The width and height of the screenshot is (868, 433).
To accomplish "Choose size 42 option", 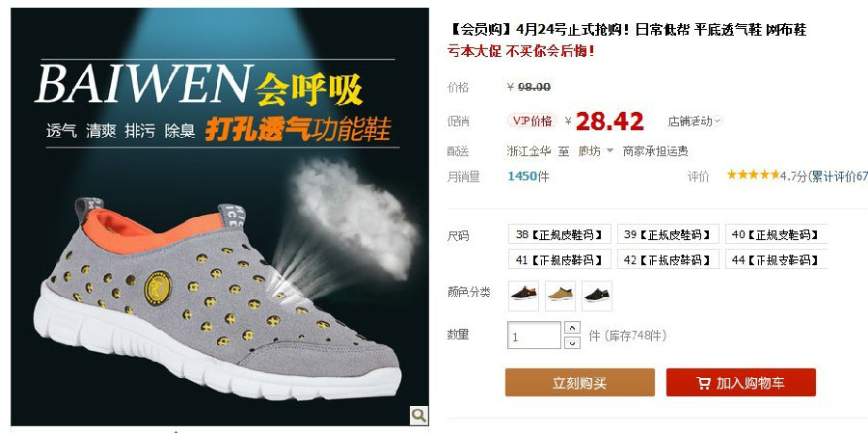I will click(x=667, y=259).
